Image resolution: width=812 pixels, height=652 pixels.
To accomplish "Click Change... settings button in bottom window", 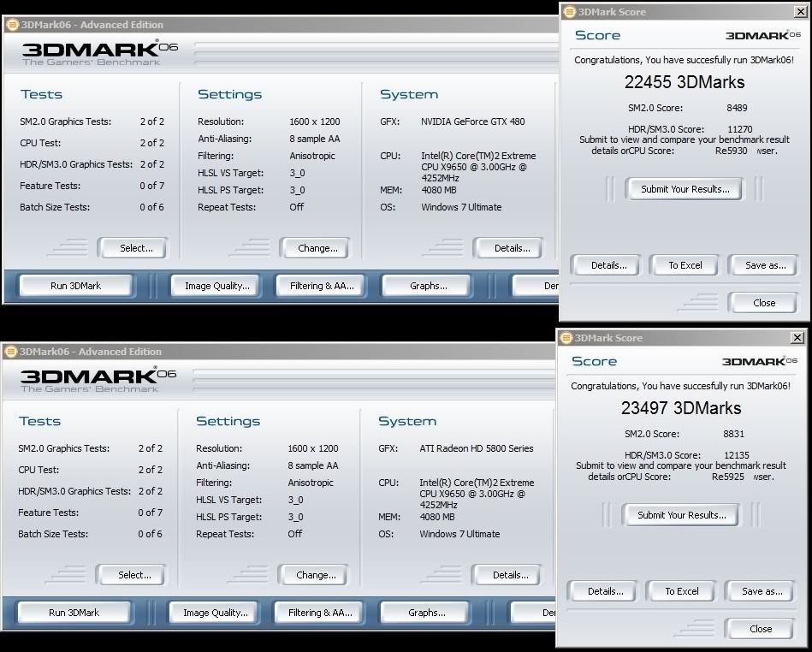I will 313,575.
